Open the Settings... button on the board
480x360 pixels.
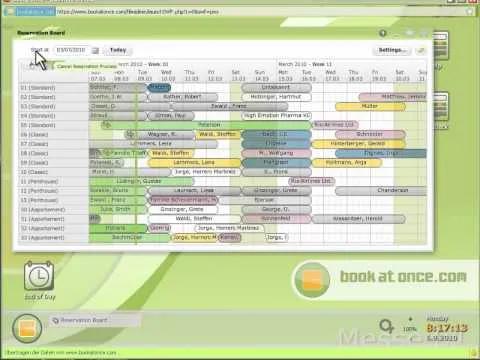tap(392, 50)
